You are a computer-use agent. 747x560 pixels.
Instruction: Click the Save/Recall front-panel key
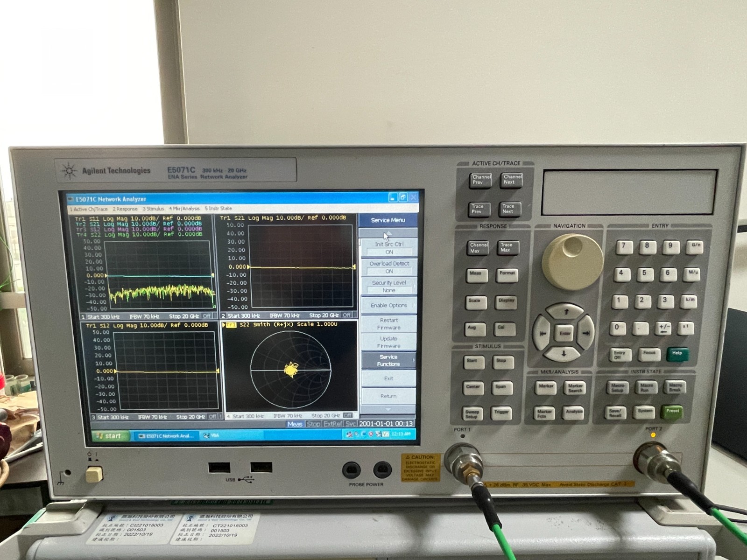coord(616,413)
